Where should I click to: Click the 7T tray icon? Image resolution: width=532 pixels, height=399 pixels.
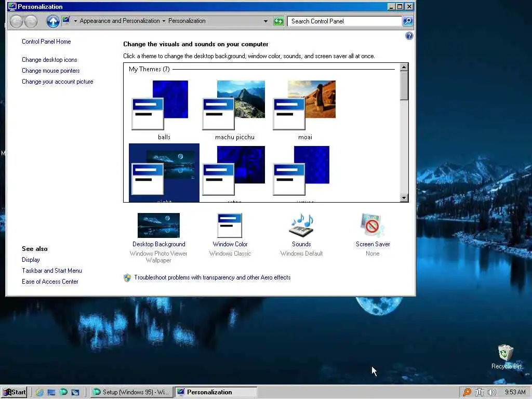479,392
